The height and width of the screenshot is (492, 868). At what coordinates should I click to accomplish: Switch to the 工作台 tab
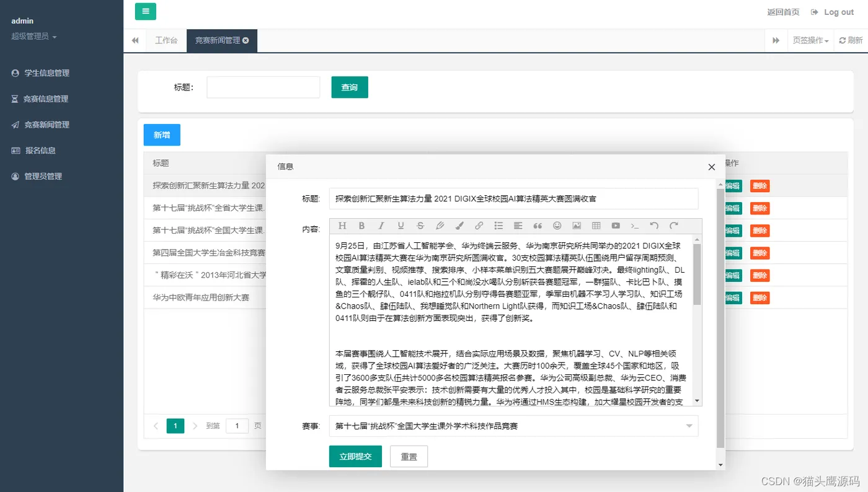click(x=166, y=40)
